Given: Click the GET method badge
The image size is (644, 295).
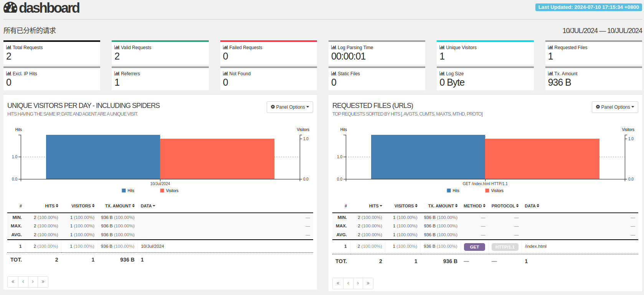Looking at the screenshot, I should [x=474, y=247].
